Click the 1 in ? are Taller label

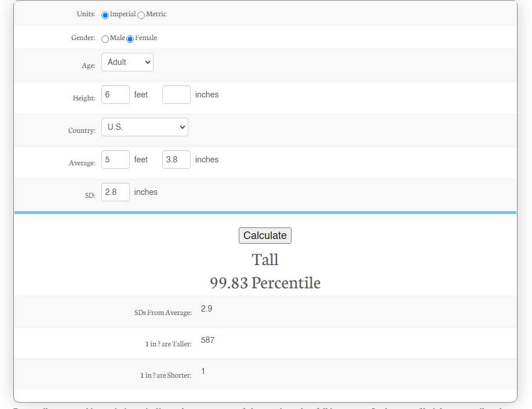(x=168, y=344)
